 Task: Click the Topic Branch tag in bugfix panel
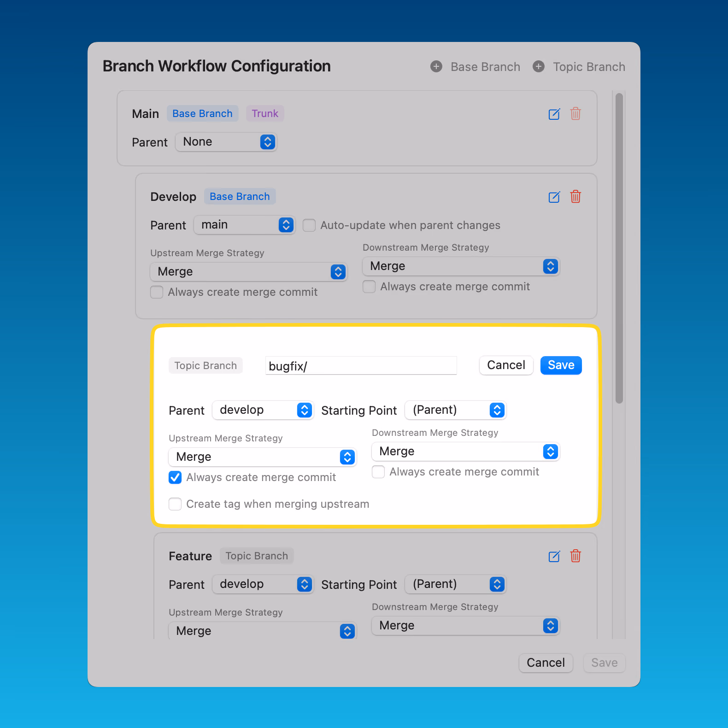pyautogui.click(x=205, y=365)
